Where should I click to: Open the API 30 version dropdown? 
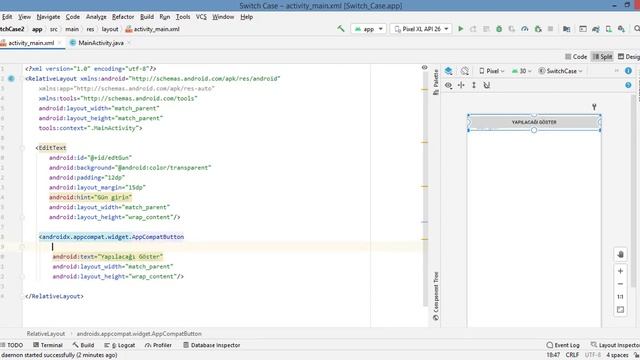click(521, 71)
